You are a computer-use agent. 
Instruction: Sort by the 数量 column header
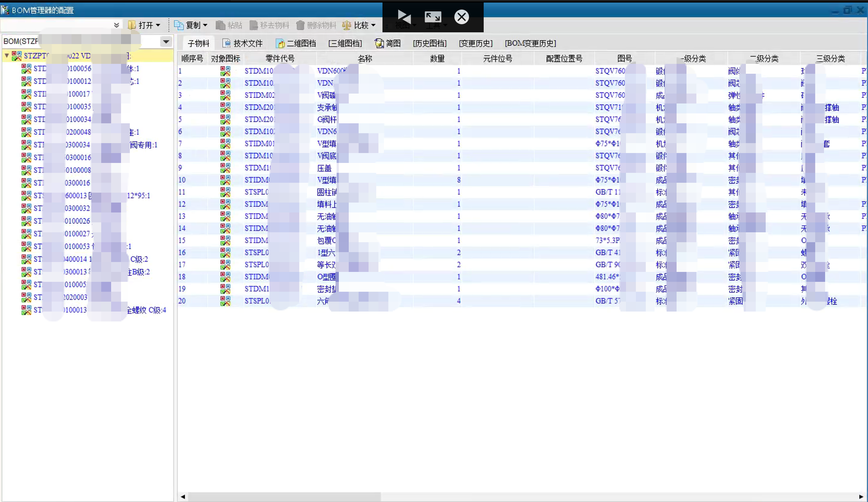point(437,58)
